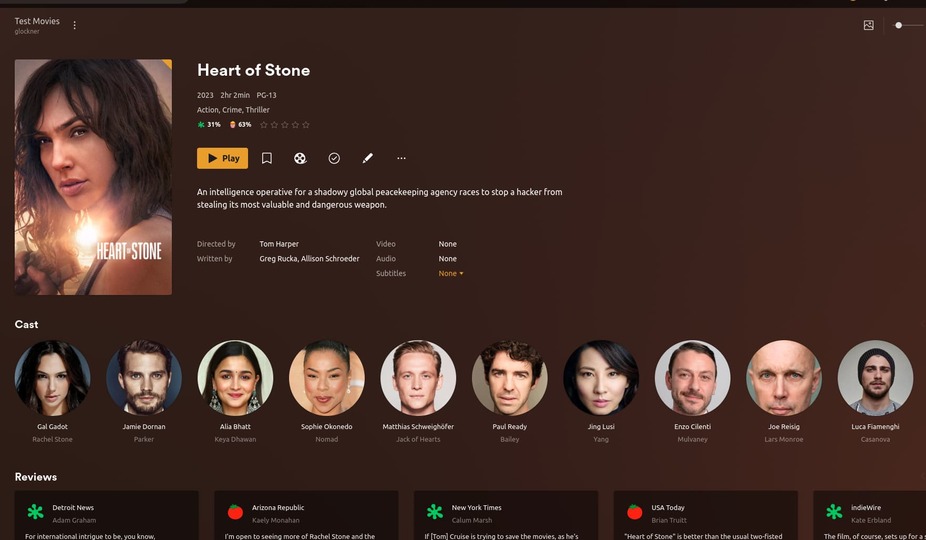Click the artwork display icon at top right

click(868, 25)
